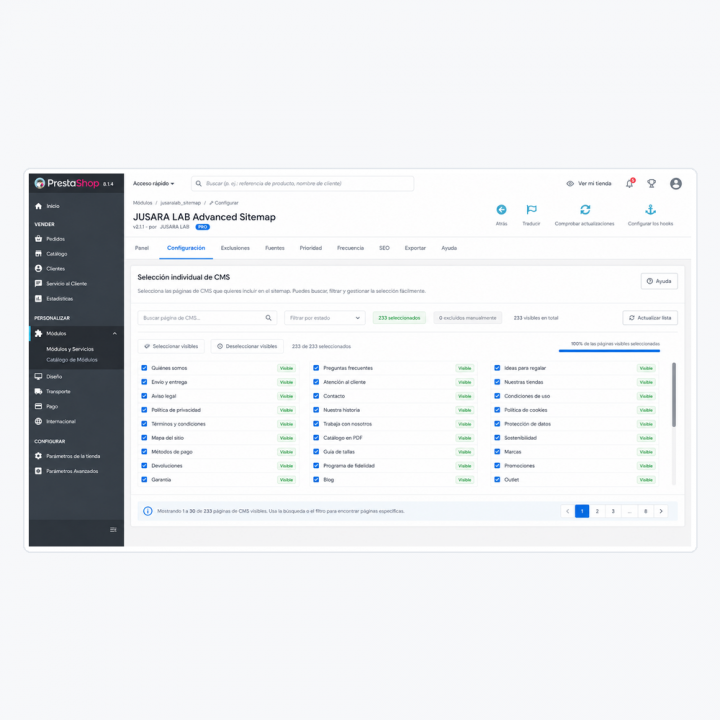Screen dimensions: 720x720
Task: Click Configurar los hooks anchor icon
Action: pos(650,210)
